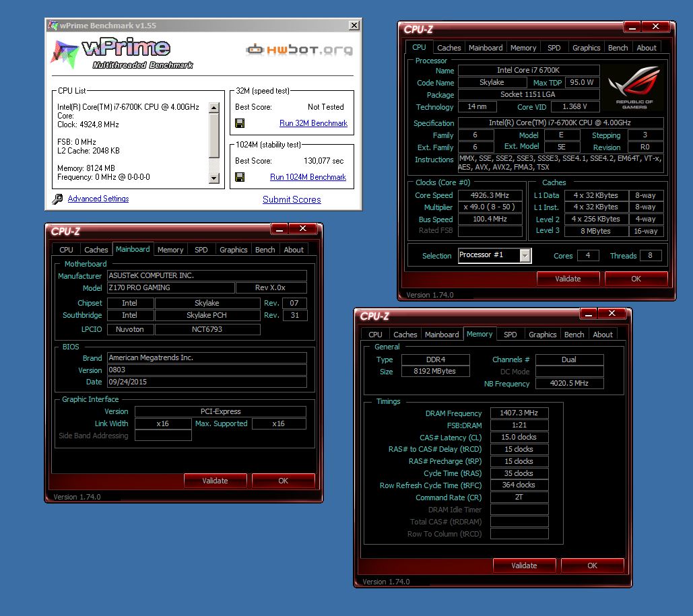Minimize the CPU-Z Memory window
This screenshot has height=616, width=693.
click(x=588, y=314)
